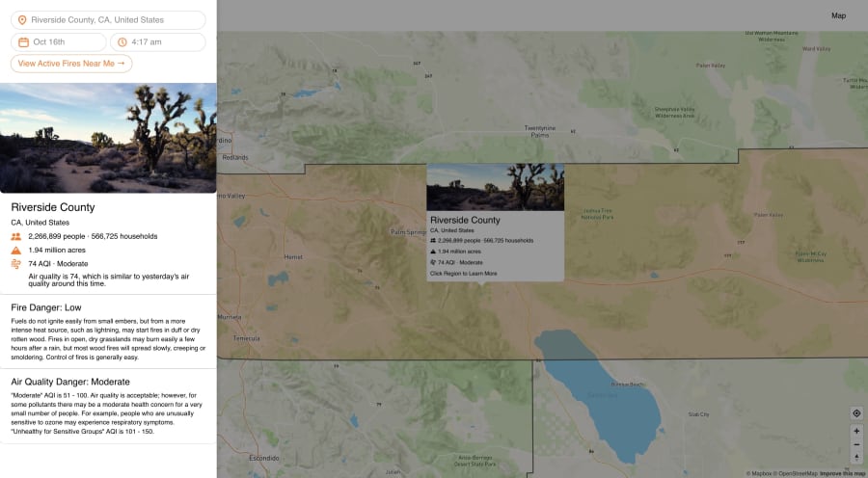Click 'Click Region to Learn More' in popup

463,274
